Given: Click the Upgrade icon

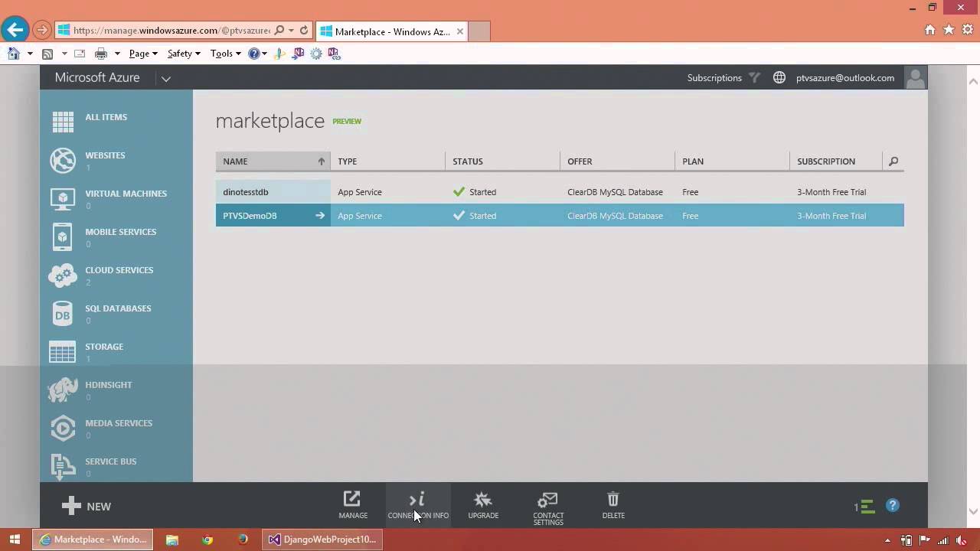Looking at the screenshot, I should [x=483, y=505].
